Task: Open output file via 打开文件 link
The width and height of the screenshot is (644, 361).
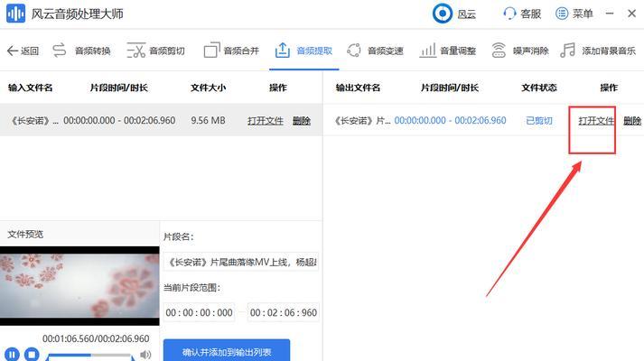Action: (x=596, y=121)
